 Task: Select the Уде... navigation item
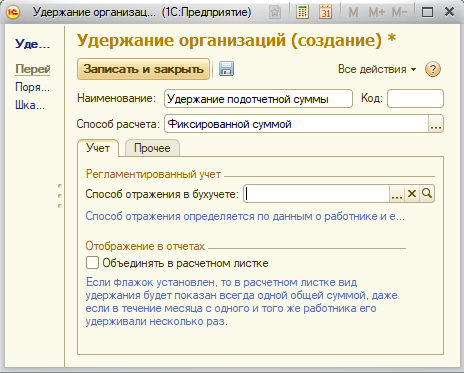click(32, 44)
